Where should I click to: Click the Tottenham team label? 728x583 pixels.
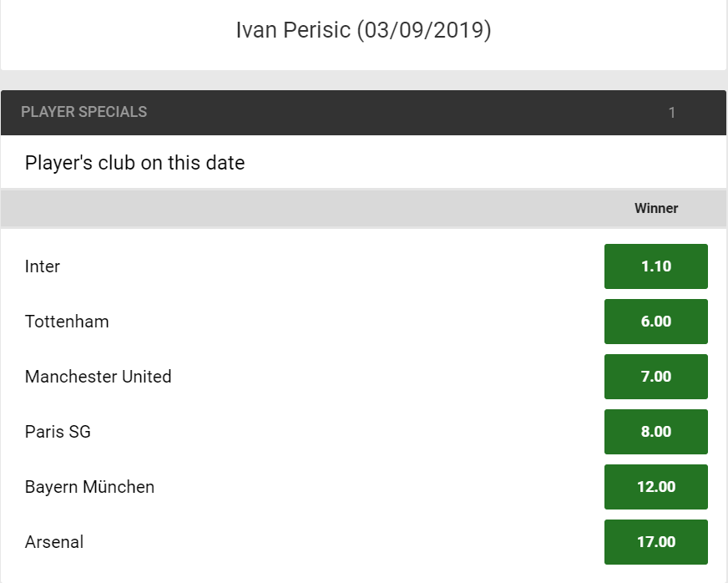coord(67,322)
